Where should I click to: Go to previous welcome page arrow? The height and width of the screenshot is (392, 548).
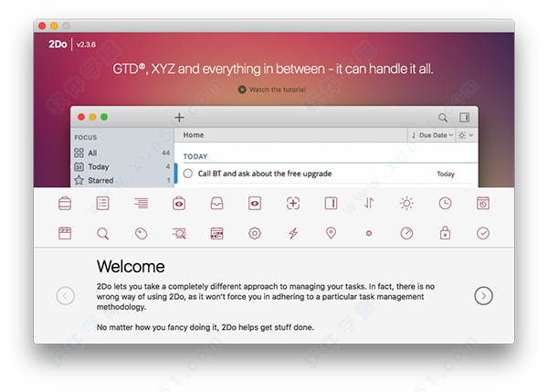point(66,296)
